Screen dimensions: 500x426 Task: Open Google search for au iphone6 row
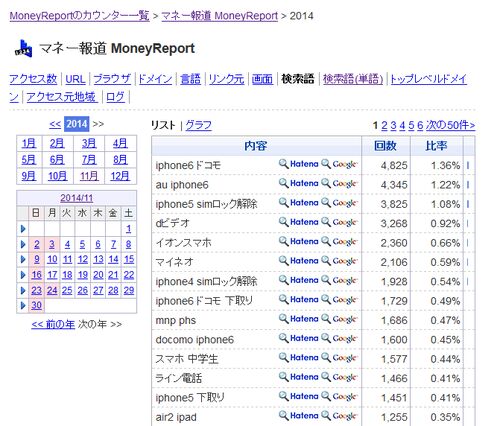pos(340,183)
